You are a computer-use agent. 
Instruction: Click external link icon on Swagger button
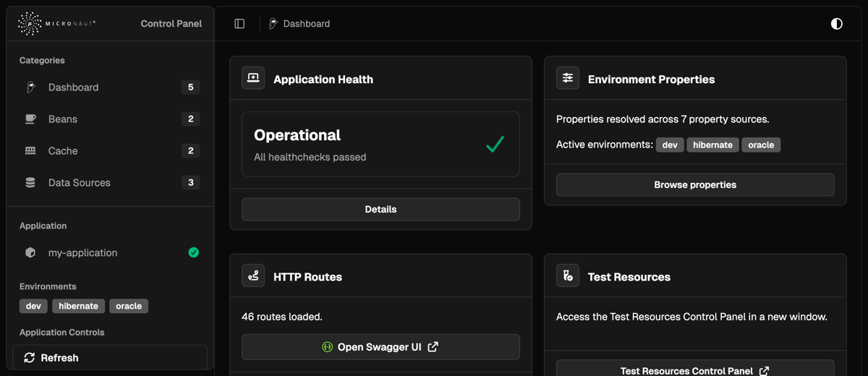(433, 347)
